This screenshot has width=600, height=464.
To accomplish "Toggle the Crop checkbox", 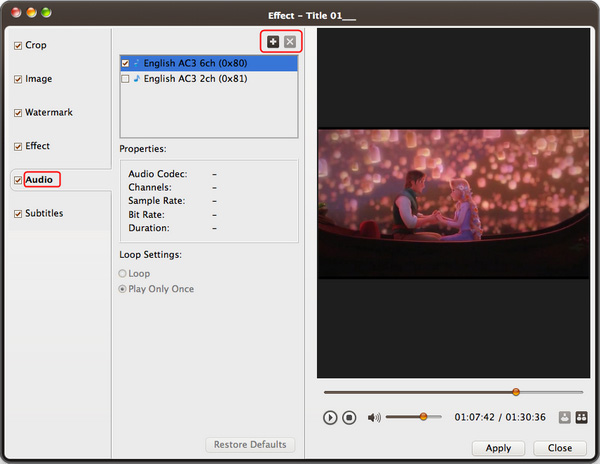I will click(x=18, y=46).
